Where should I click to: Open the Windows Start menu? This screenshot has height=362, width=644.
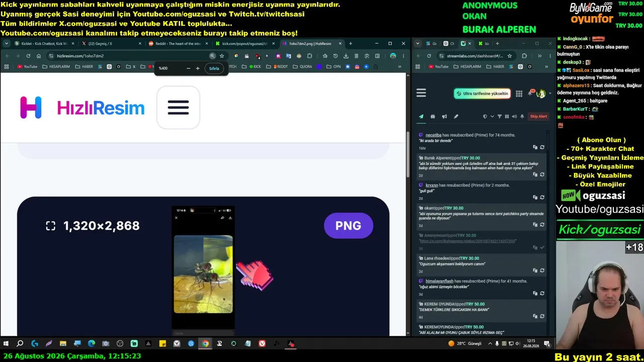click(6, 344)
